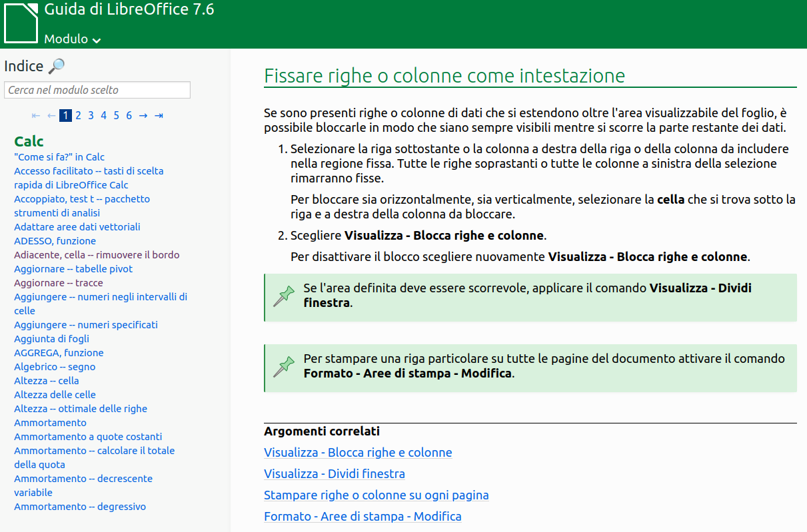Switch to index page 6
The image size is (807, 532).
click(129, 115)
